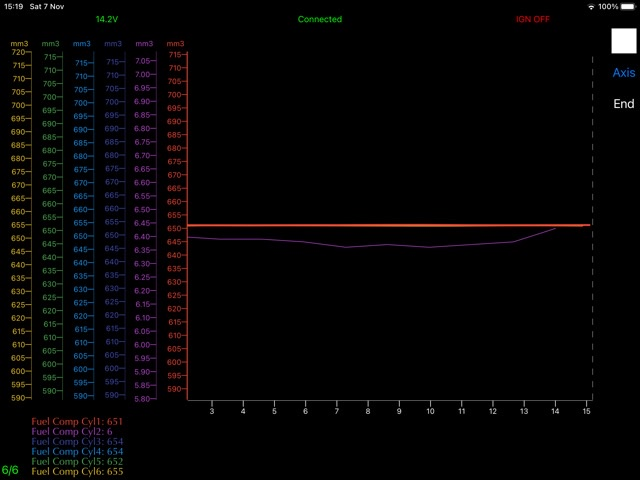This screenshot has width=640, height=480.
Task: Select Fuel Comp Cyl6: 655 legend entry
Action: tap(77, 471)
